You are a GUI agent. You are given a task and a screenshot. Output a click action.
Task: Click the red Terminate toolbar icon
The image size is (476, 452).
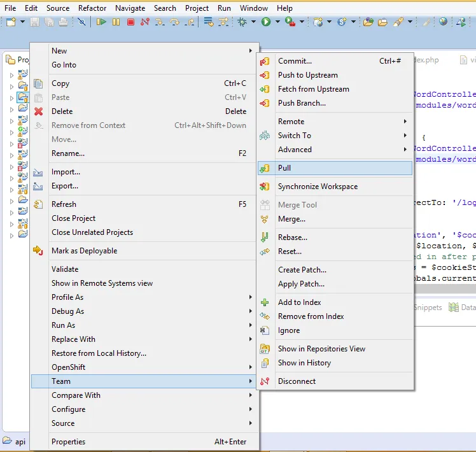coord(130,22)
